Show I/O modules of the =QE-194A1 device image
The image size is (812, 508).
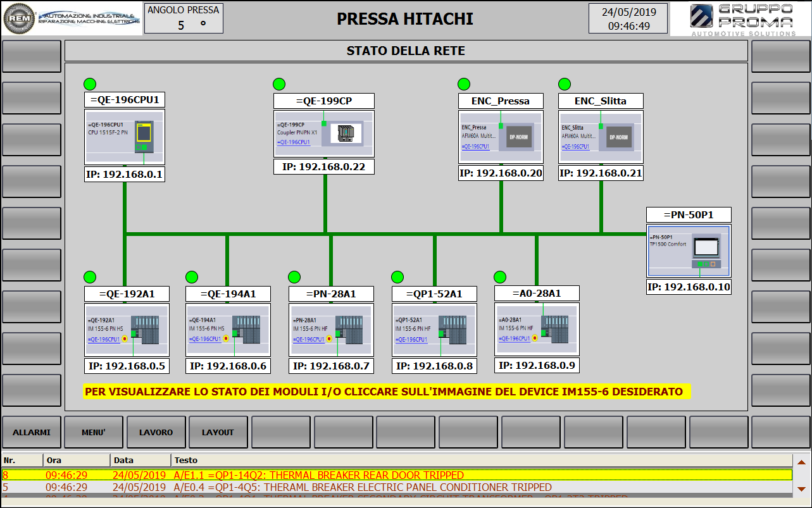click(x=228, y=330)
